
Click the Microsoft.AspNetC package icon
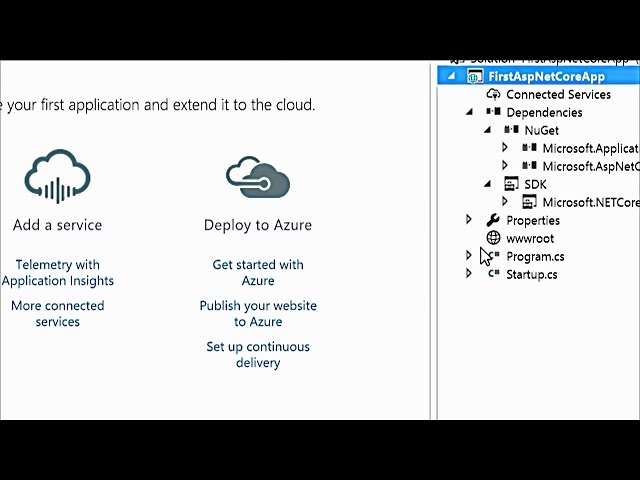[529, 166]
